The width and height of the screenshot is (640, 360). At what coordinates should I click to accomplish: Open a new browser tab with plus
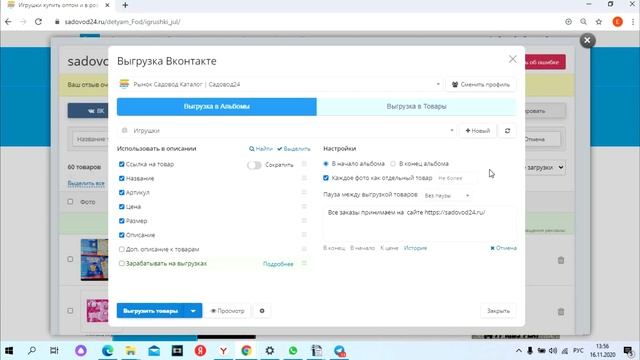click(125, 5)
